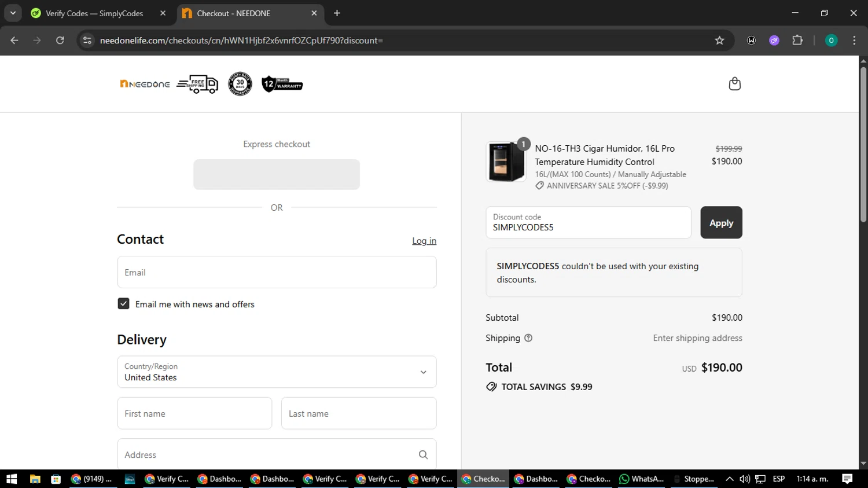Click the Log in link
The height and width of the screenshot is (488, 868).
tap(424, 241)
